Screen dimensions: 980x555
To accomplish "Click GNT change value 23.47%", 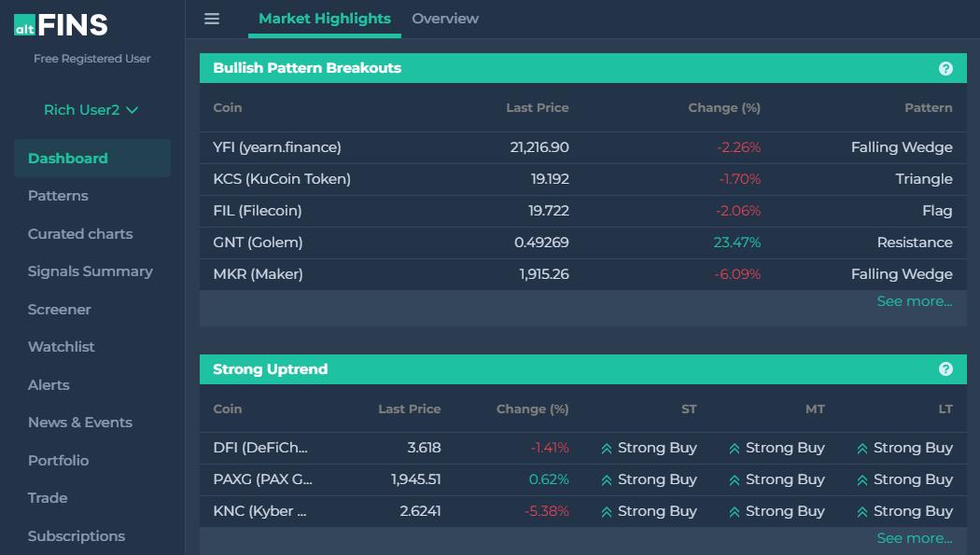I will point(737,243).
